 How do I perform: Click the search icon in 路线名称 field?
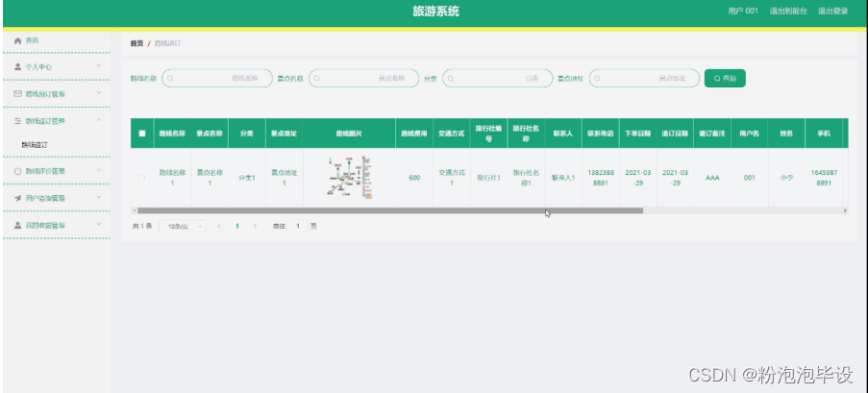click(170, 79)
